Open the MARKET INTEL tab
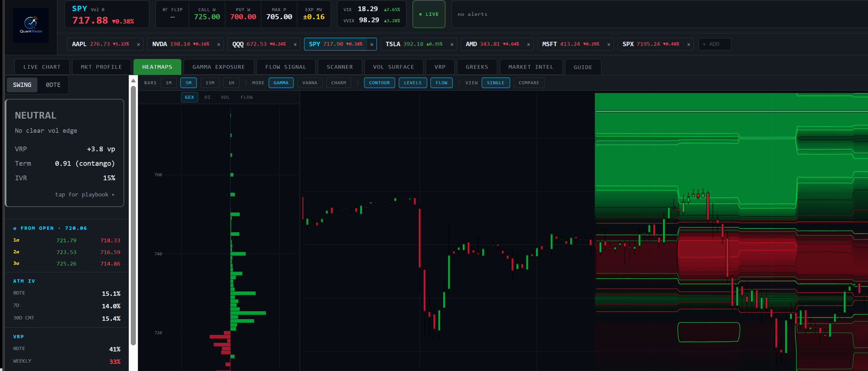Viewport: 868px width, 371px height. (x=531, y=67)
